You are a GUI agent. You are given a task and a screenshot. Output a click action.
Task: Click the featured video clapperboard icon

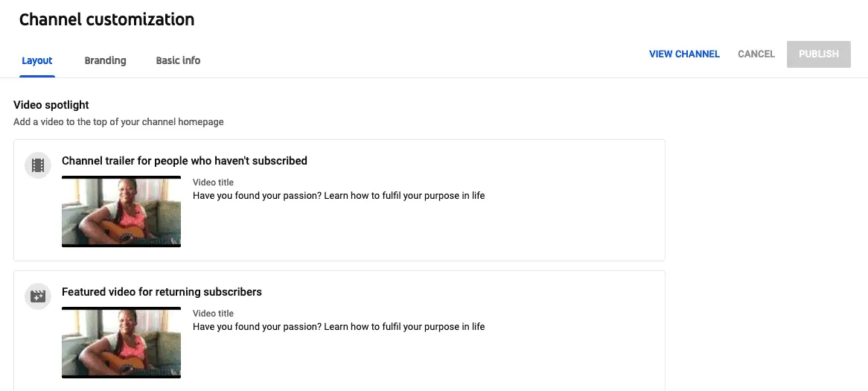click(x=38, y=296)
